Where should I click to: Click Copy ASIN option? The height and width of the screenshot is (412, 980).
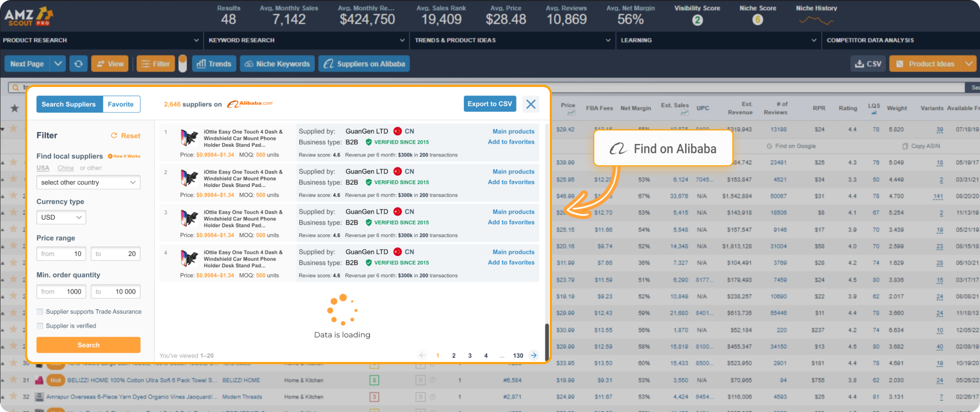pyautogui.click(x=921, y=146)
